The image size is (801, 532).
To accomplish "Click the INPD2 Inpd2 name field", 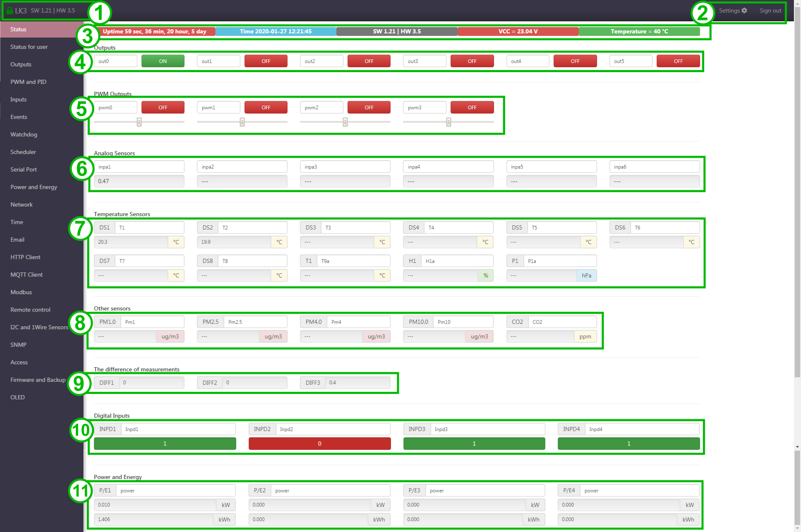I will [333, 429].
